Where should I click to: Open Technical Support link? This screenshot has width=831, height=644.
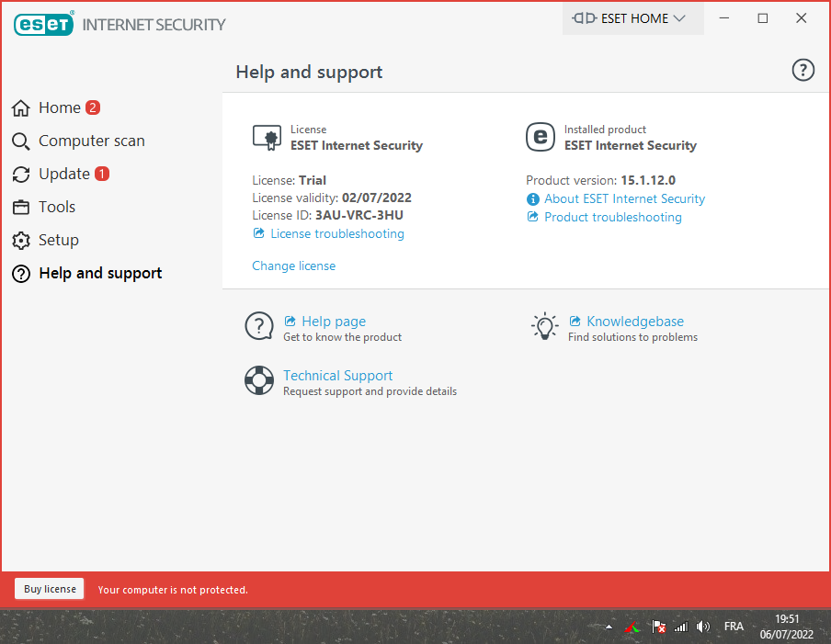tap(337, 376)
